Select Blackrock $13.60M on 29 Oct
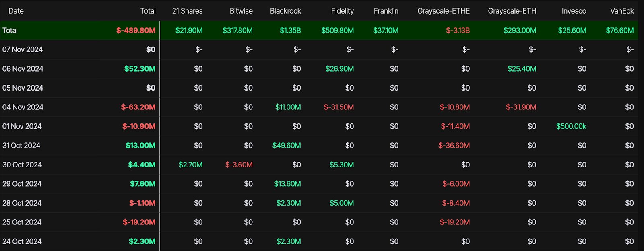Screen dimensions: 644x251 [287, 184]
